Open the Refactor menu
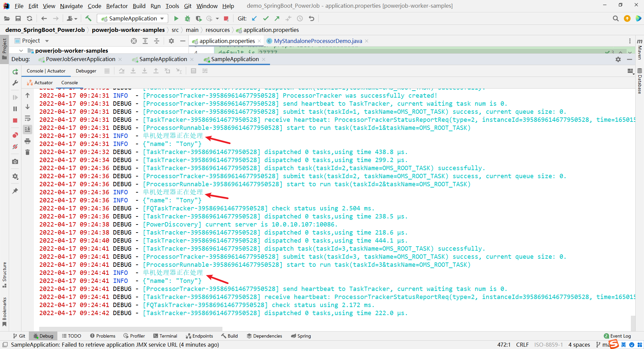This screenshot has width=644, height=349. [x=117, y=6]
